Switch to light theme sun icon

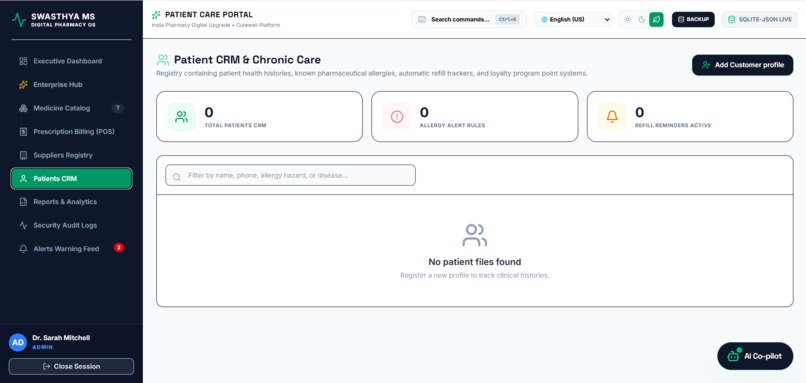[x=628, y=20]
